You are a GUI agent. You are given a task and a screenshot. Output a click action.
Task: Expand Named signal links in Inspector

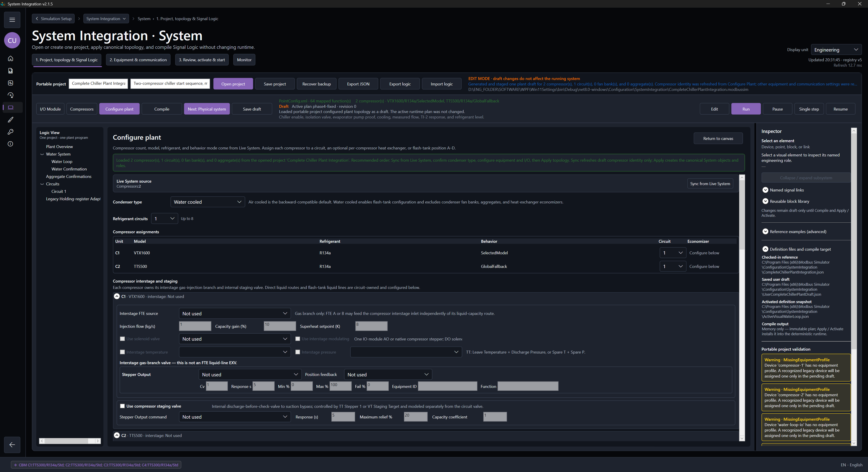coord(765,190)
